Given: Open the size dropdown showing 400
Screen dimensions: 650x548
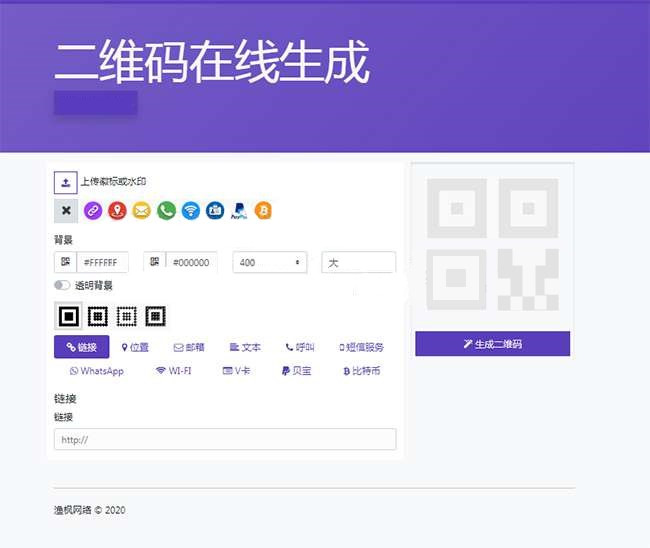Looking at the screenshot, I should pyautogui.click(x=269, y=262).
